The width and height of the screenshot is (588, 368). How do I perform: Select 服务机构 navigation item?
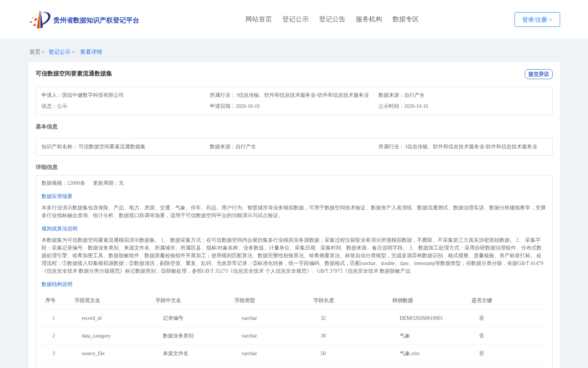[369, 19]
